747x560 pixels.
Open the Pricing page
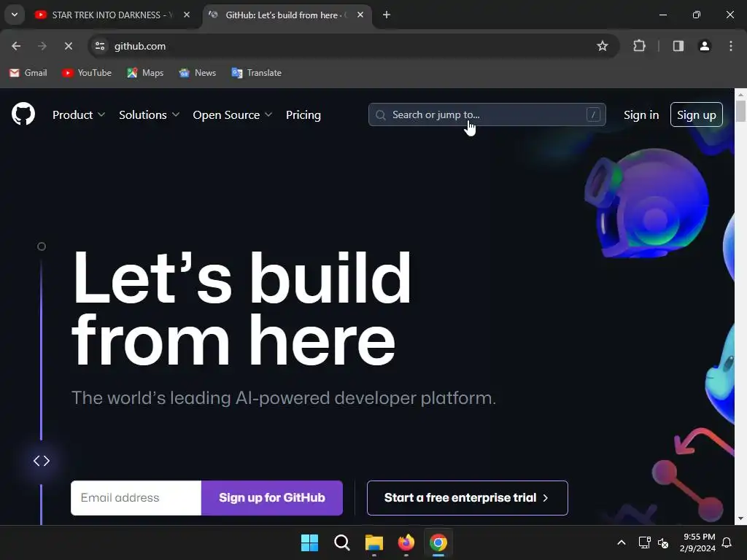tap(303, 114)
